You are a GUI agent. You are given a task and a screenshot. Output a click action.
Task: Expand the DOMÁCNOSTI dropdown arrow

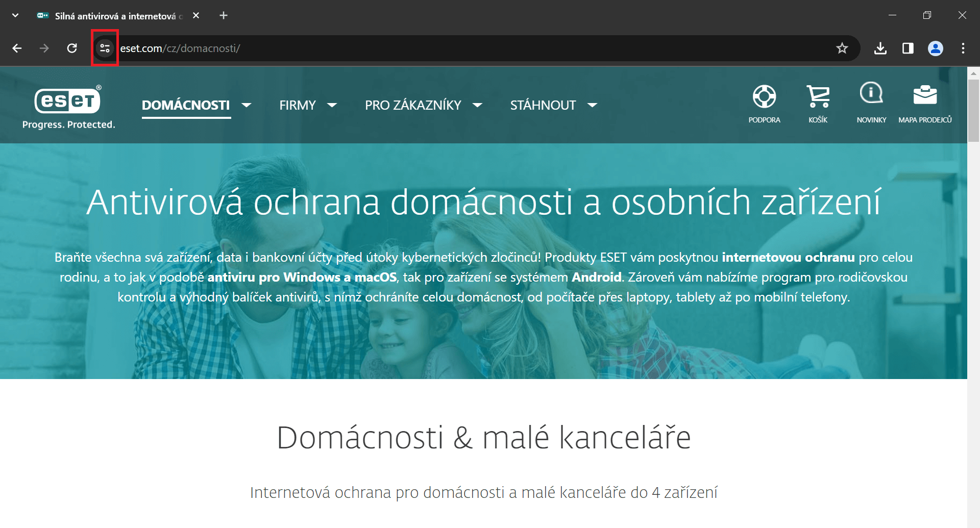247,105
